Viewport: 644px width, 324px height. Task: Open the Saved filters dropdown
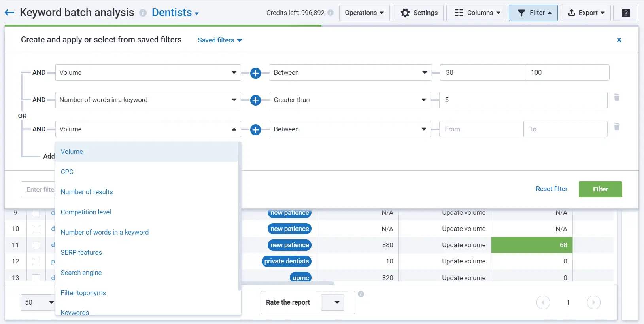pos(220,40)
